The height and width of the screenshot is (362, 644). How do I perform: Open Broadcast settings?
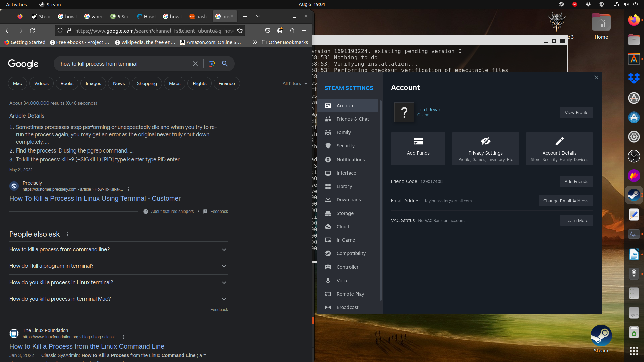(347, 307)
